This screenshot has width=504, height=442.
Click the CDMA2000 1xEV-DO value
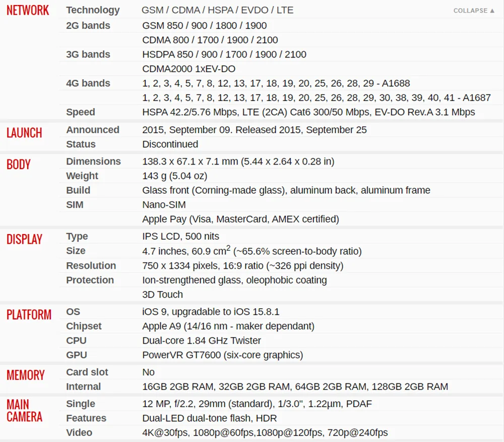188,69
